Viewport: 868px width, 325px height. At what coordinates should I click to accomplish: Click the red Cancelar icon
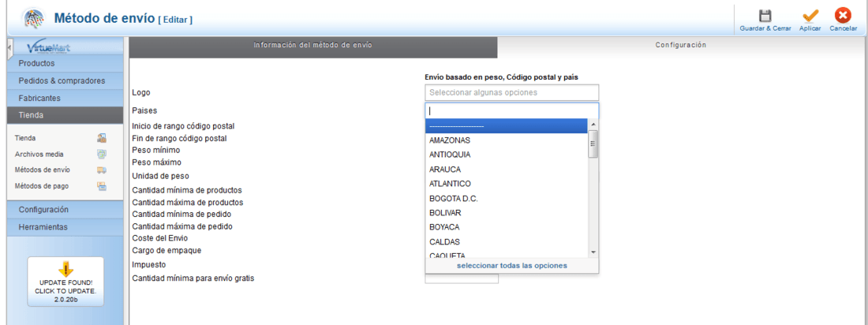coord(843,16)
